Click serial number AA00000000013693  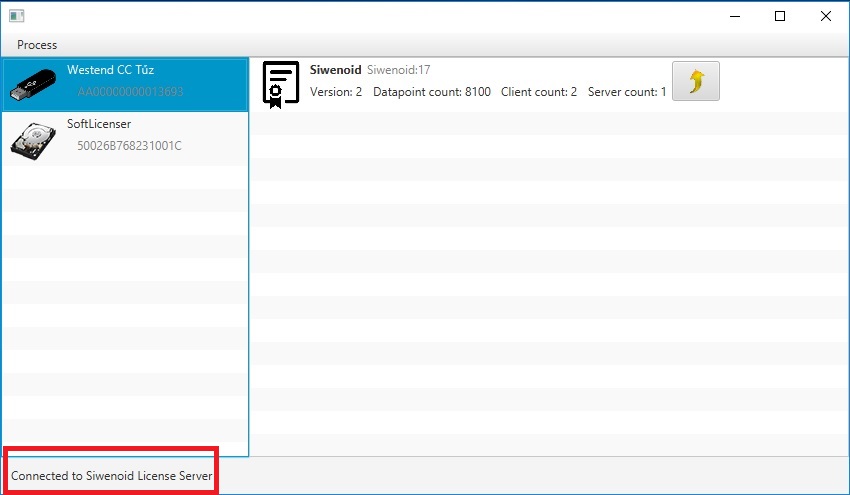pyautogui.click(x=130, y=92)
